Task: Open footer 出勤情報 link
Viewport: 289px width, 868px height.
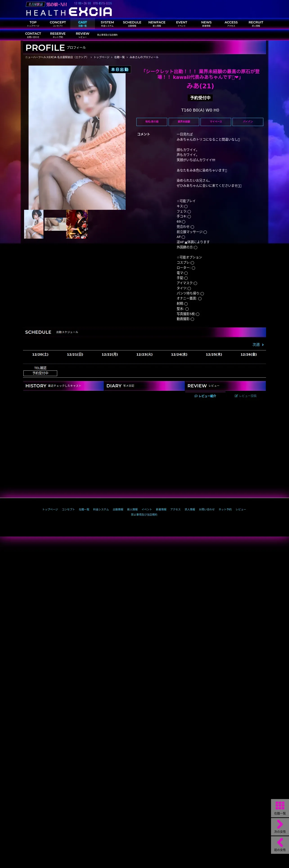Action: coord(118,509)
